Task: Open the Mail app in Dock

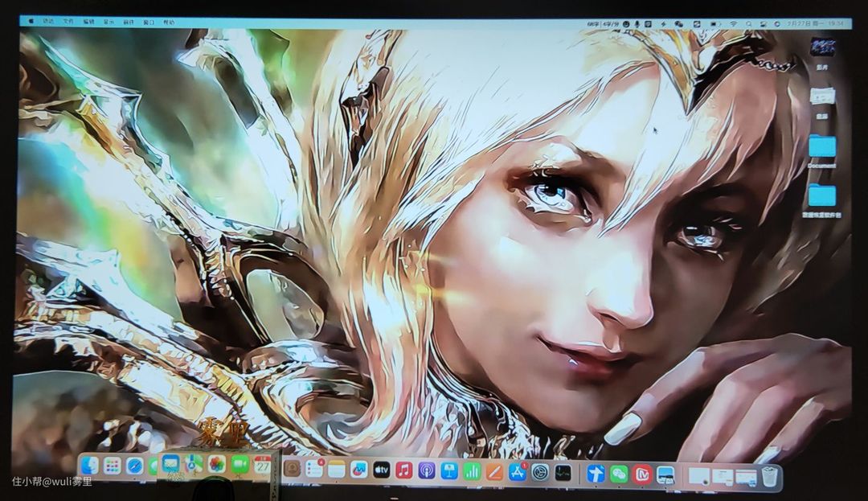Action: tap(170, 463)
